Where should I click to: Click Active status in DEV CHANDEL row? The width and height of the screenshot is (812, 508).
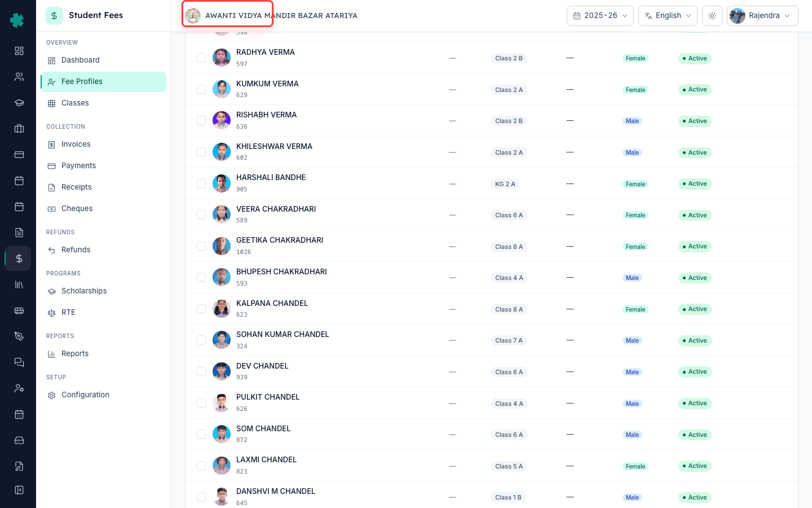point(695,372)
